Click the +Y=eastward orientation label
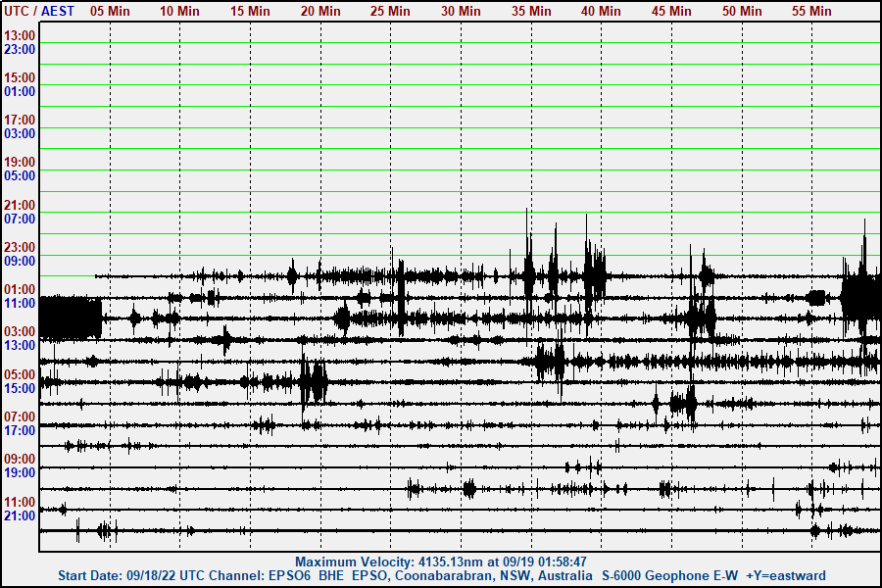 [786, 576]
